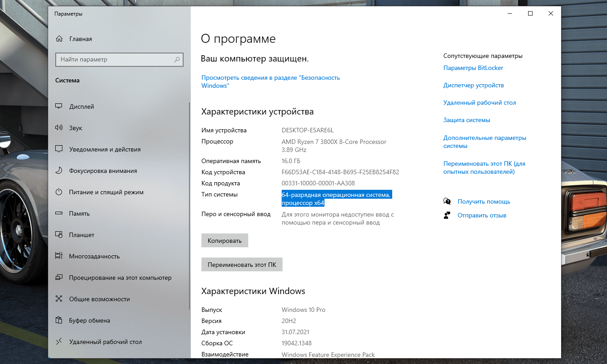Image resolution: width=607 pixels, height=364 pixels.
Task: Click the Удаленный рабочий стол sidebar icon
Action: pyautogui.click(x=58, y=342)
